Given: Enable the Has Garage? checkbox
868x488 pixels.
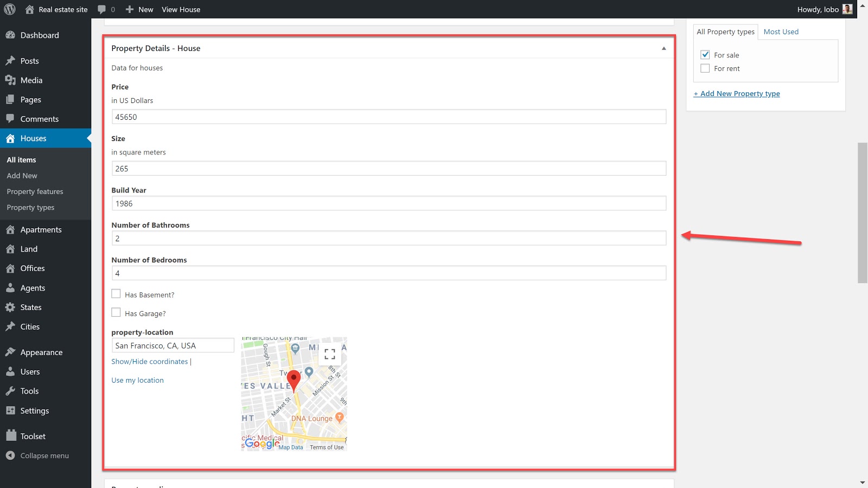Looking at the screenshot, I should click(x=116, y=312).
